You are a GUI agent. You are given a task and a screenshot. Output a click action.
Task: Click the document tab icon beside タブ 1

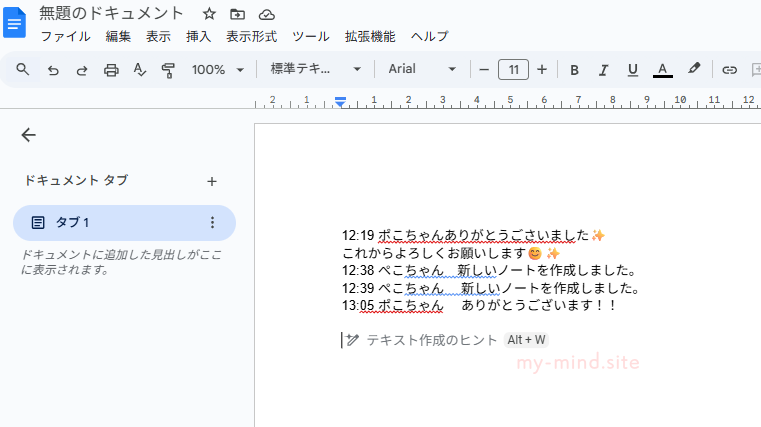tap(38, 223)
